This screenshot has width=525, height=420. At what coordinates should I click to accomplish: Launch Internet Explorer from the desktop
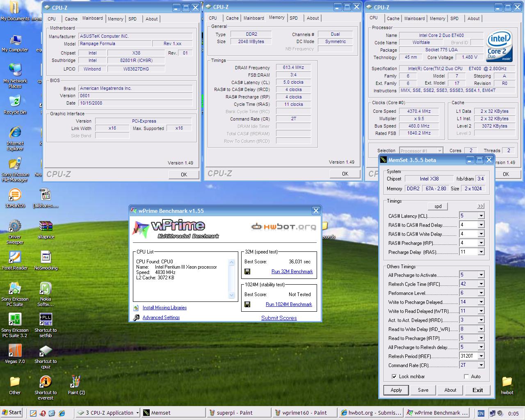point(15,138)
